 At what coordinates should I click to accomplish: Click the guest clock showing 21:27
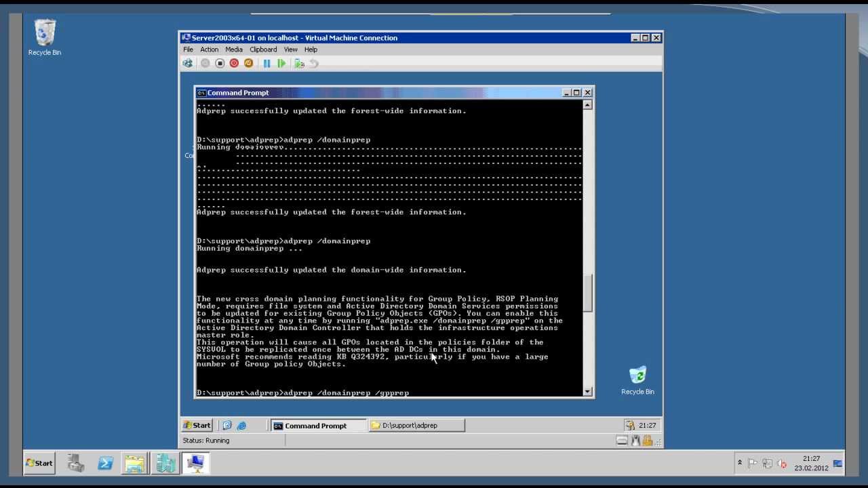tap(648, 426)
